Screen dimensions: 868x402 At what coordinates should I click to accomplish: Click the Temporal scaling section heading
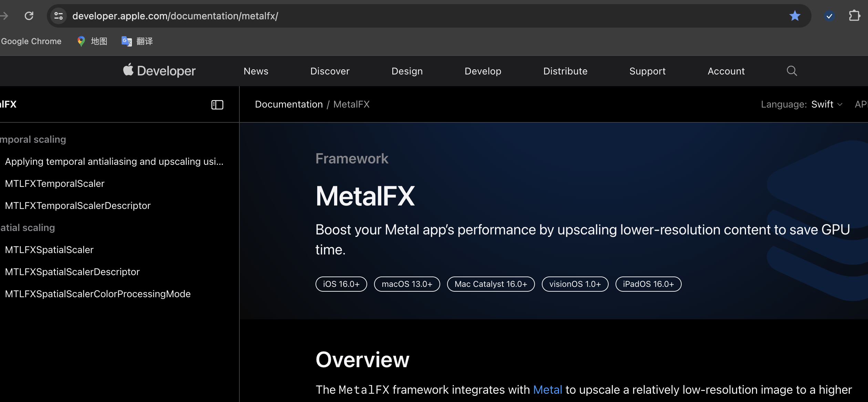(x=33, y=139)
